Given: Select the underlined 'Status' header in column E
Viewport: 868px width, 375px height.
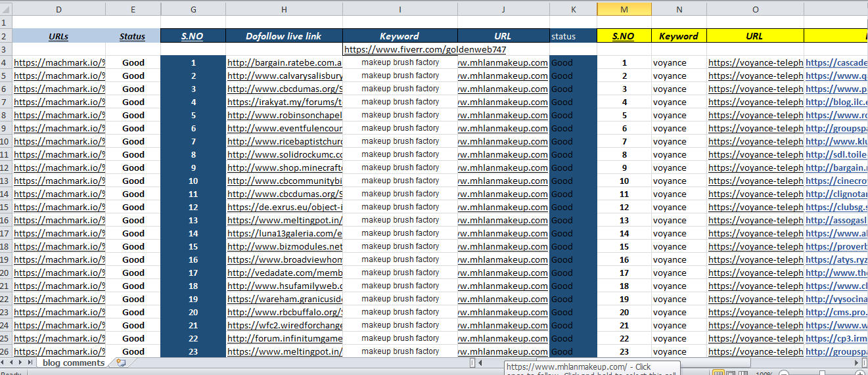Looking at the screenshot, I should click(133, 36).
